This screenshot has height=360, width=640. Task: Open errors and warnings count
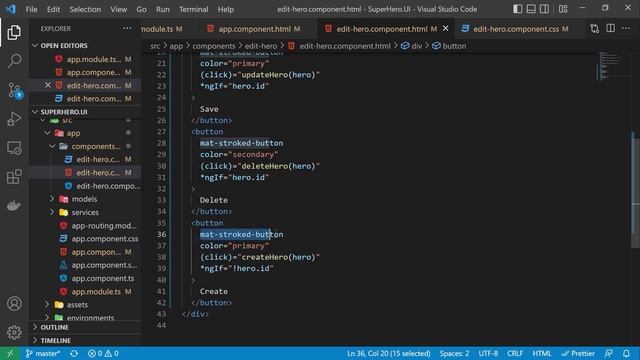103,353
